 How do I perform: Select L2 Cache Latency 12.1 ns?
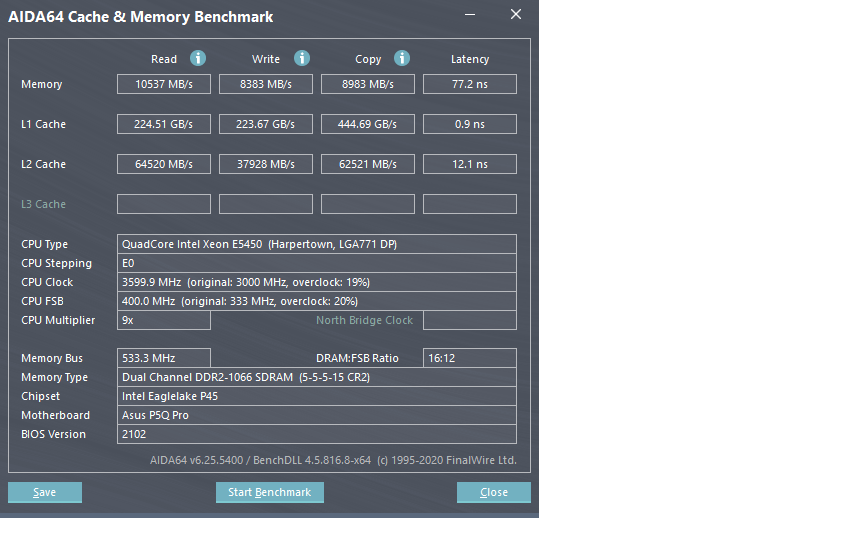[x=469, y=164]
